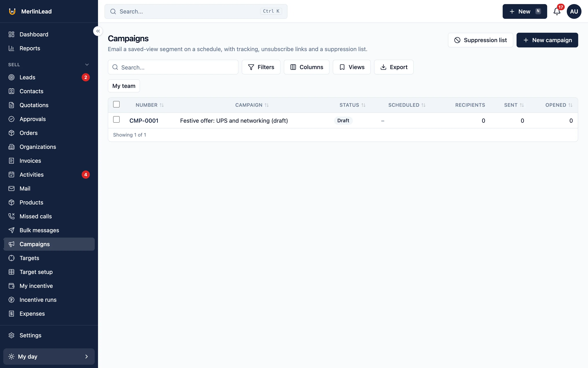588x368 pixels.
Task: Click the Products cube icon
Action: (x=11, y=202)
